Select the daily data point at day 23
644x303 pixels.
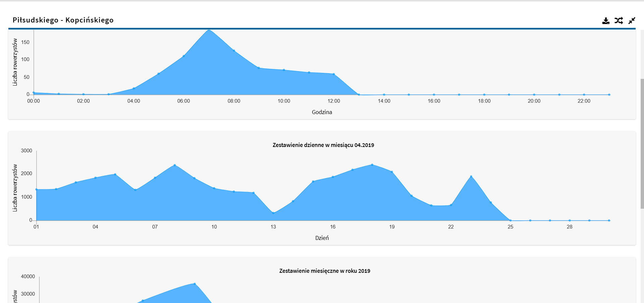pyautogui.click(x=471, y=176)
